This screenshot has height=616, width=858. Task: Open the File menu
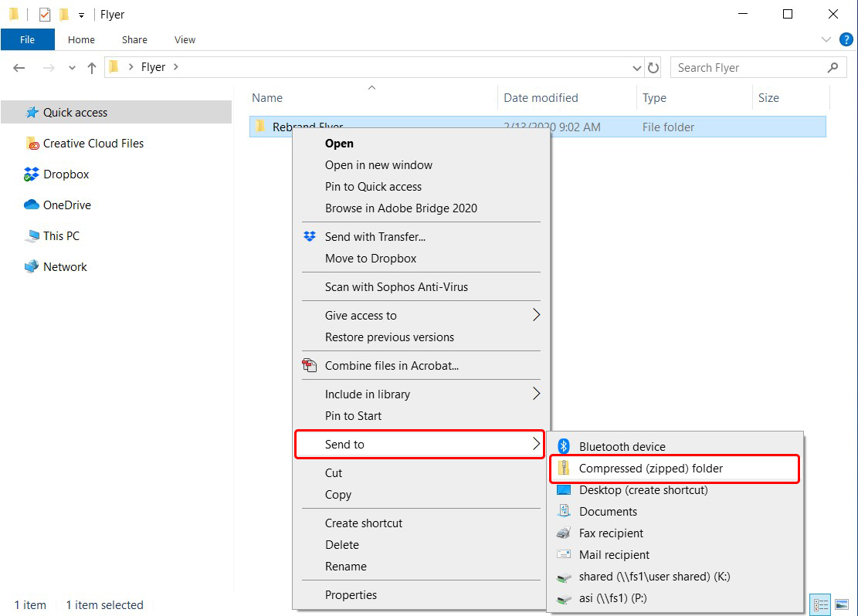tap(27, 39)
